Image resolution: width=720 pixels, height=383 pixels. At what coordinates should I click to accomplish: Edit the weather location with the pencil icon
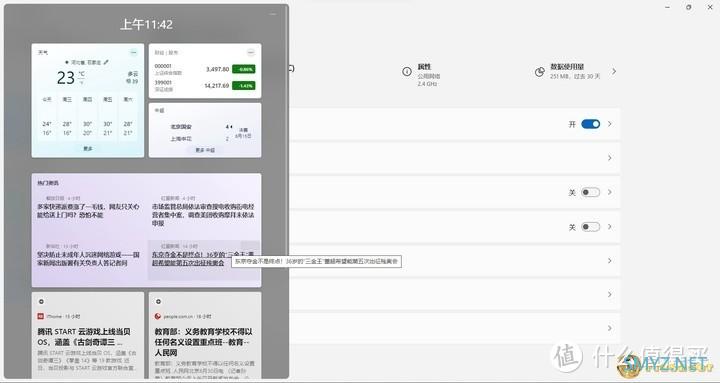(106, 62)
